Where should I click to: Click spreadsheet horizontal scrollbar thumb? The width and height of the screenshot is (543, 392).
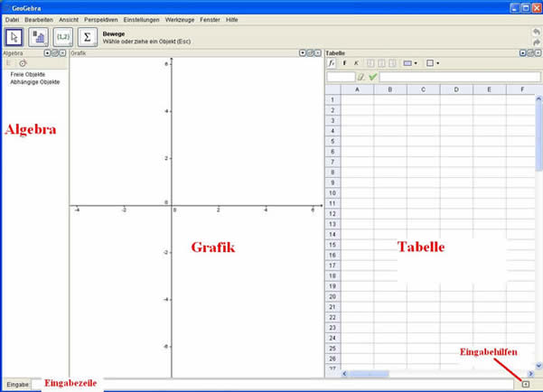(370, 374)
